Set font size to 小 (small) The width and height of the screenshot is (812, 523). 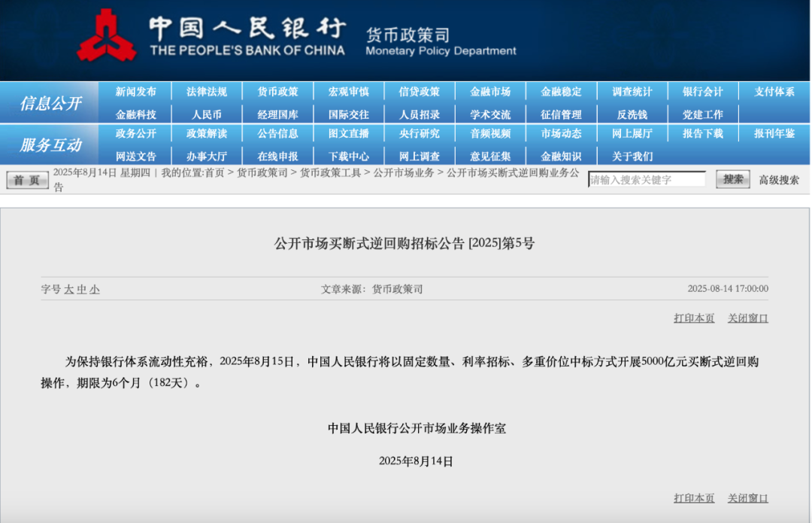click(95, 289)
